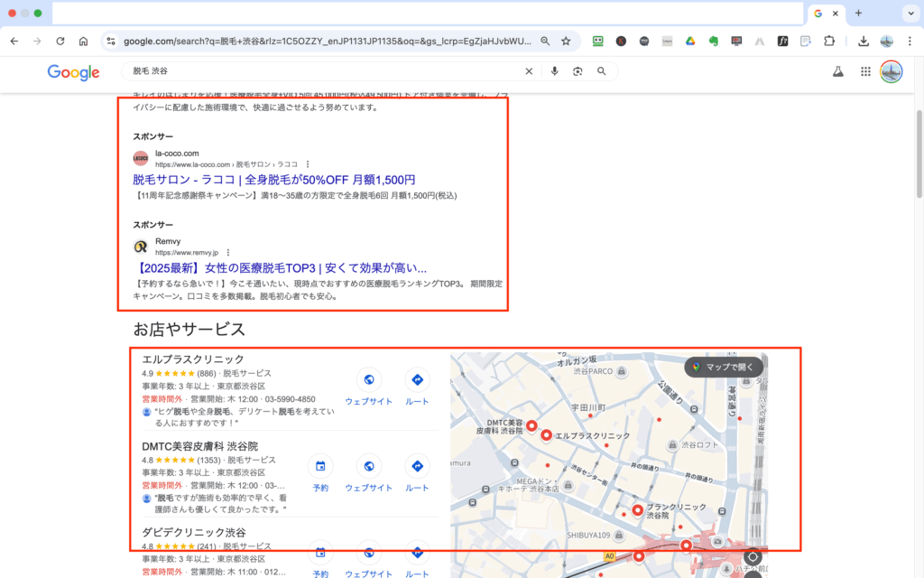Screen dimensions: 924x578
Task: Open the エルプラスクリニック listing title
Action: click(x=193, y=359)
